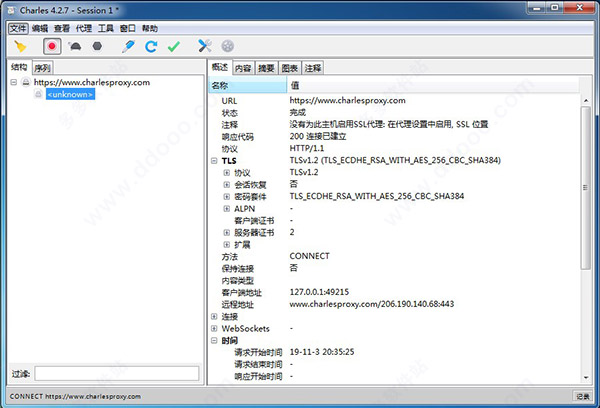Select request start time 19-11-3 20:35:25
Viewport: 600px width, 408px height.
(x=322, y=352)
